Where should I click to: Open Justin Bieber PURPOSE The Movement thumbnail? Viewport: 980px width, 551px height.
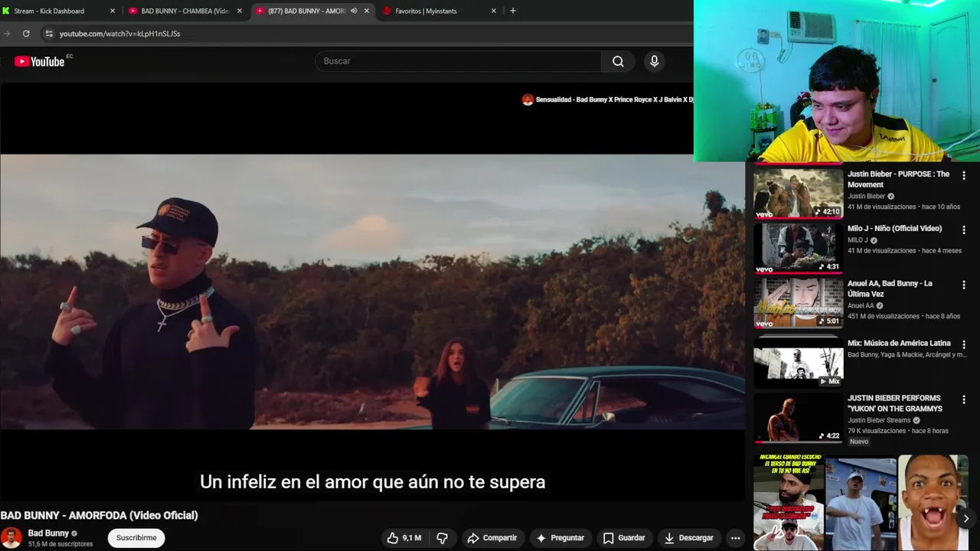pyautogui.click(x=798, y=193)
